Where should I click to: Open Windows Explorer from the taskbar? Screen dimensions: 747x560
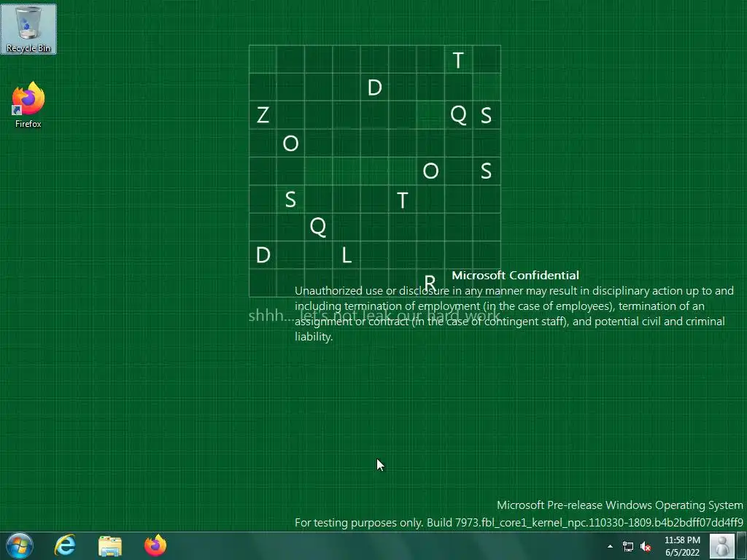pos(110,545)
